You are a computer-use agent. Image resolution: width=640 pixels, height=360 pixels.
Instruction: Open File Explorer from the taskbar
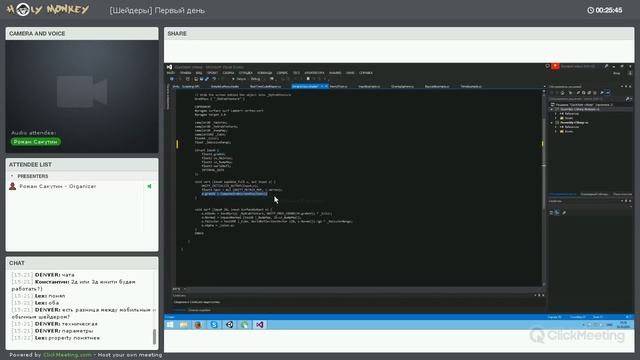tap(184, 325)
